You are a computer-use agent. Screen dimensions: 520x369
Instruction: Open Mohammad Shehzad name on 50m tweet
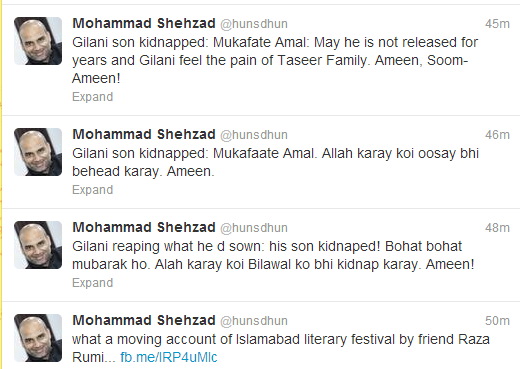pos(144,320)
